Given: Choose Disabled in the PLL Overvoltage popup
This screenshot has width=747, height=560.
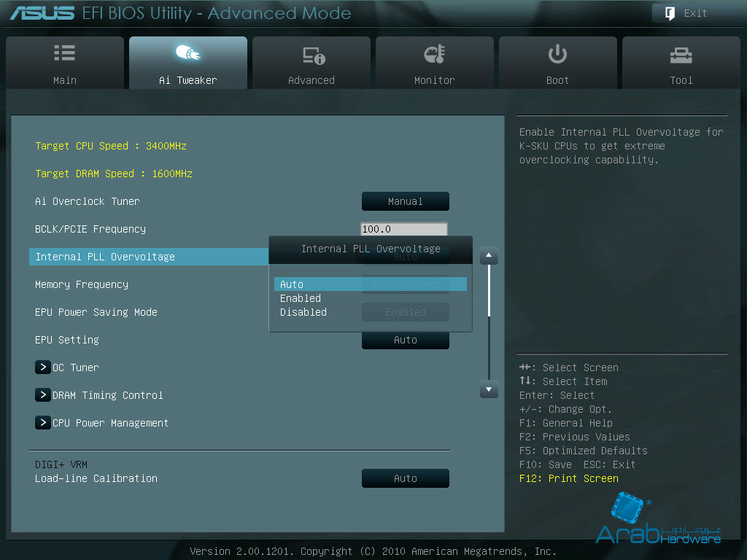Looking at the screenshot, I should (370, 312).
